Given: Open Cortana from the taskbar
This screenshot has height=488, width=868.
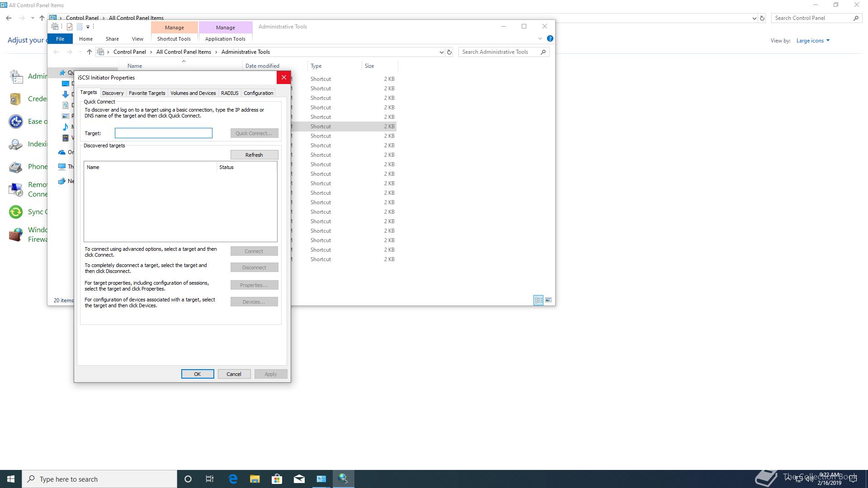Looking at the screenshot, I should [x=188, y=479].
